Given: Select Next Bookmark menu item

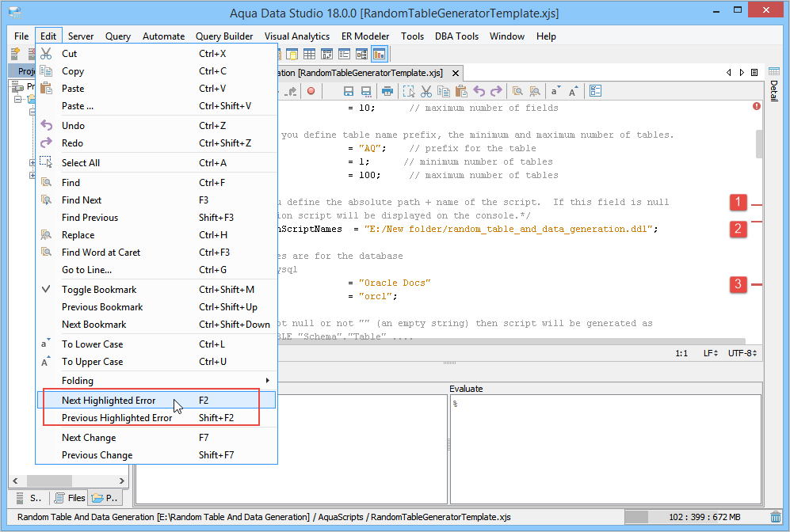Looking at the screenshot, I should tap(157, 324).
